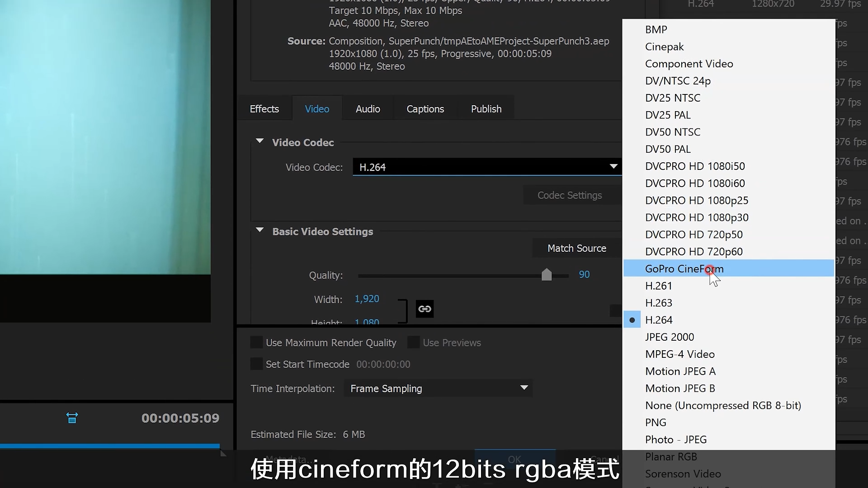
Task: Choose JPEG 2000 codec option
Action: point(669,337)
